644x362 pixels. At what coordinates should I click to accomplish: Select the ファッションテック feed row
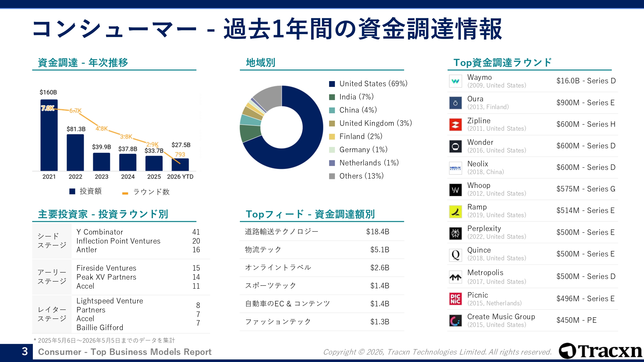pyautogui.click(x=322, y=322)
